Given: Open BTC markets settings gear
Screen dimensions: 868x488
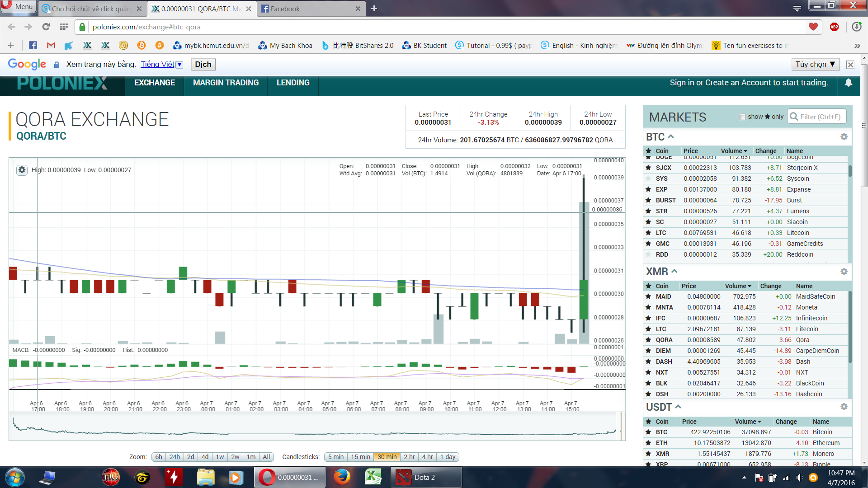Looking at the screenshot, I should pos(844,137).
